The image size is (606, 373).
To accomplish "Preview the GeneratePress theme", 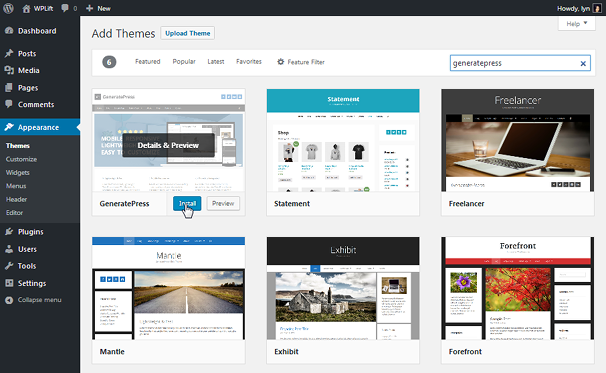I will coord(223,203).
